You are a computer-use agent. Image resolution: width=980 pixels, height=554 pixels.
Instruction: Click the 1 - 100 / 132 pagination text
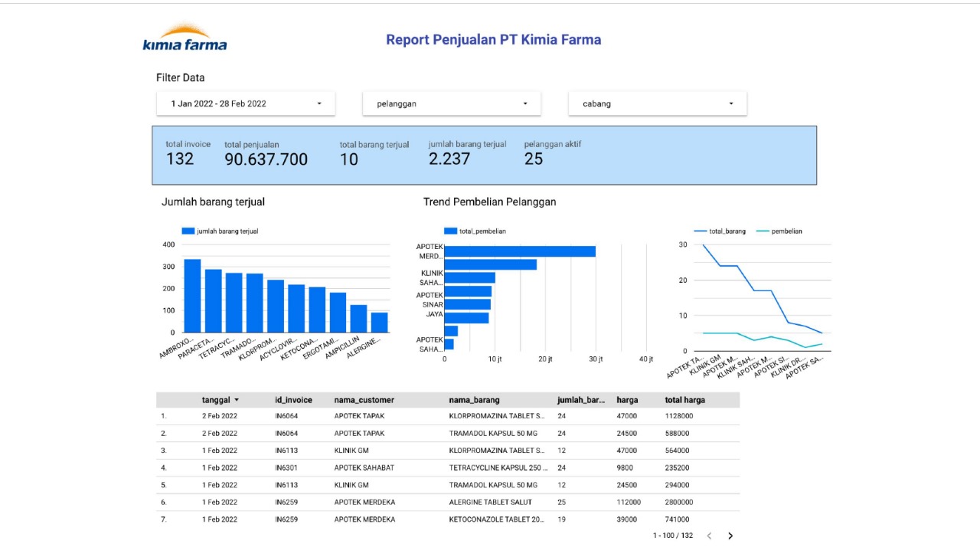(x=673, y=536)
